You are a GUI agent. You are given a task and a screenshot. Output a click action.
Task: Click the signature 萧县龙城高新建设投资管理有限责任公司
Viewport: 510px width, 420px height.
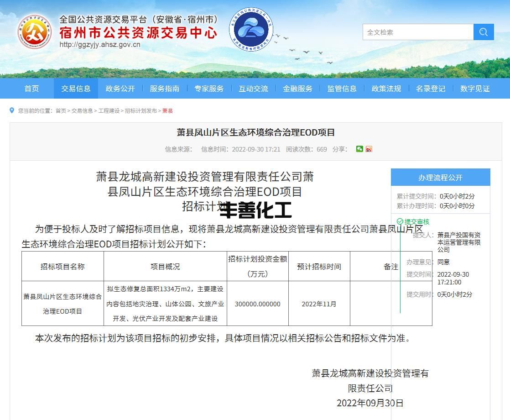coord(370,381)
